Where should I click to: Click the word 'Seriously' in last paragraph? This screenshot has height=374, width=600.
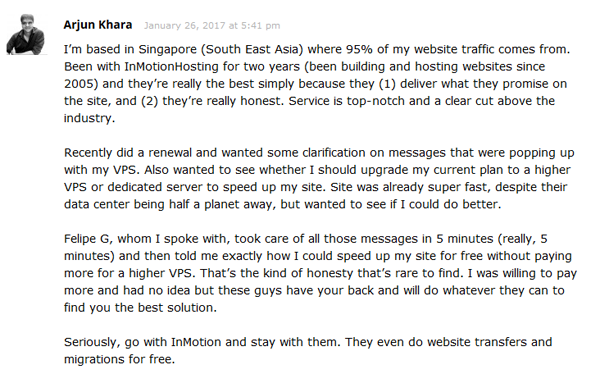pyautogui.click(x=92, y=342)
